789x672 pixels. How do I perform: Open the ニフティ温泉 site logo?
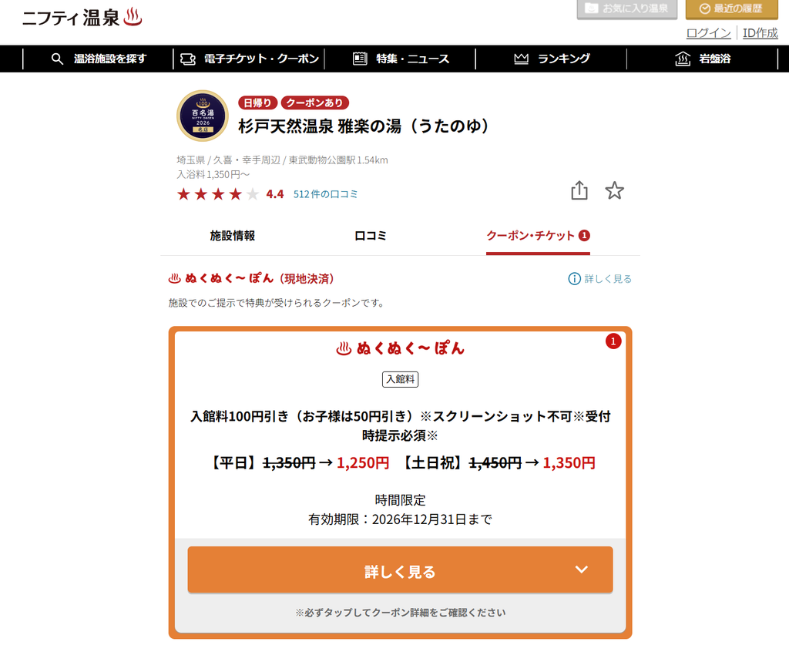82,18
